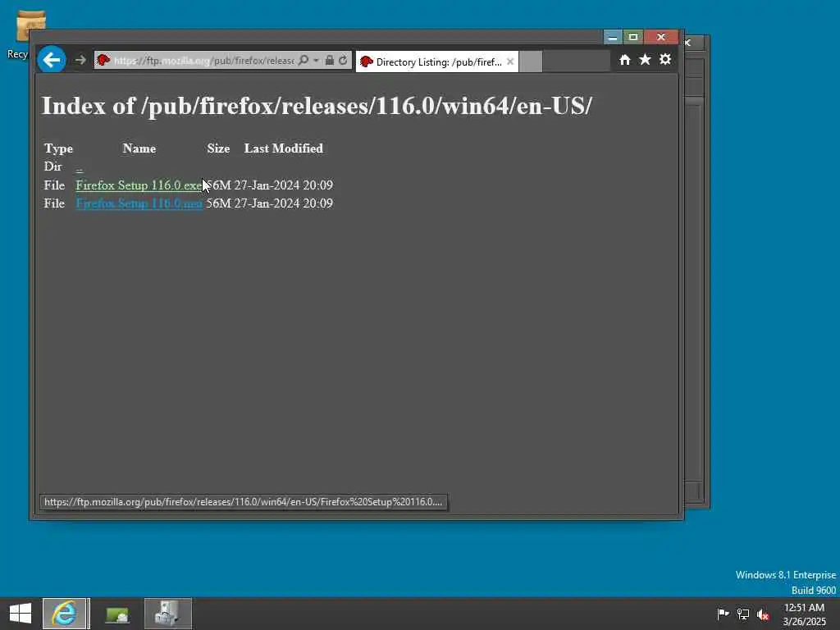The height and width of the screenshot is (630, 840).
Task: Maximize the Internet Explorer window
Action: click(x=632, y=37)
